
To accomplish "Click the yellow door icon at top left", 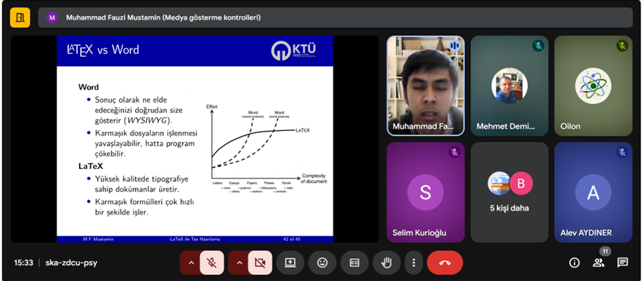I will pos(19,17).
